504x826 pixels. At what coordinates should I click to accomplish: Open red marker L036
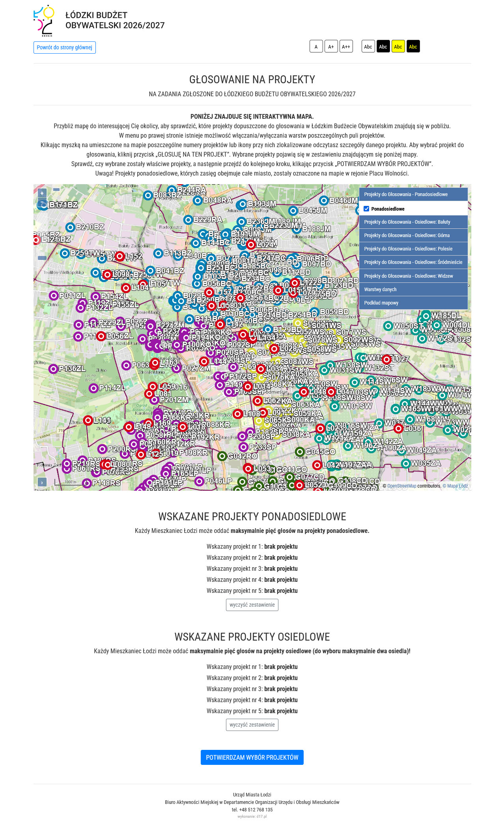tap(398, 428)
